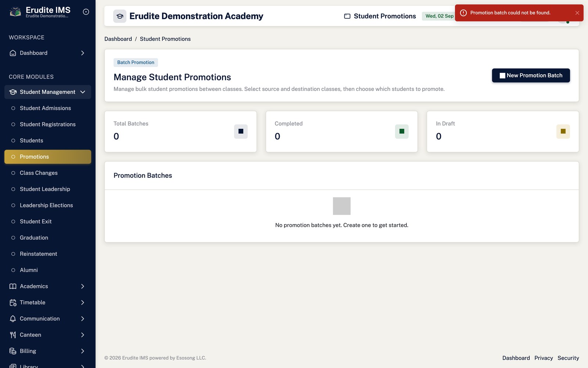Click the Timetable calendar icon
The image size is (588, 368).
pyautogui.click(x=13, y=302)
